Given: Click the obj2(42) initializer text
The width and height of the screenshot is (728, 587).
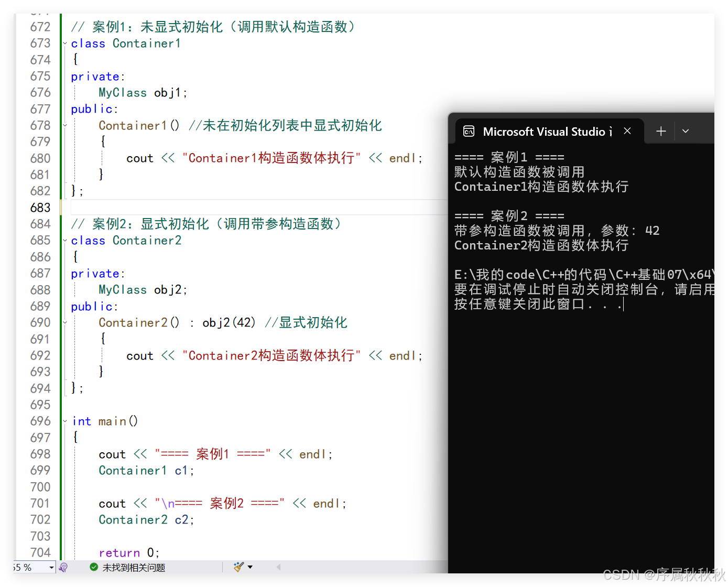Looking at the screenshot, I should (229, 323).
